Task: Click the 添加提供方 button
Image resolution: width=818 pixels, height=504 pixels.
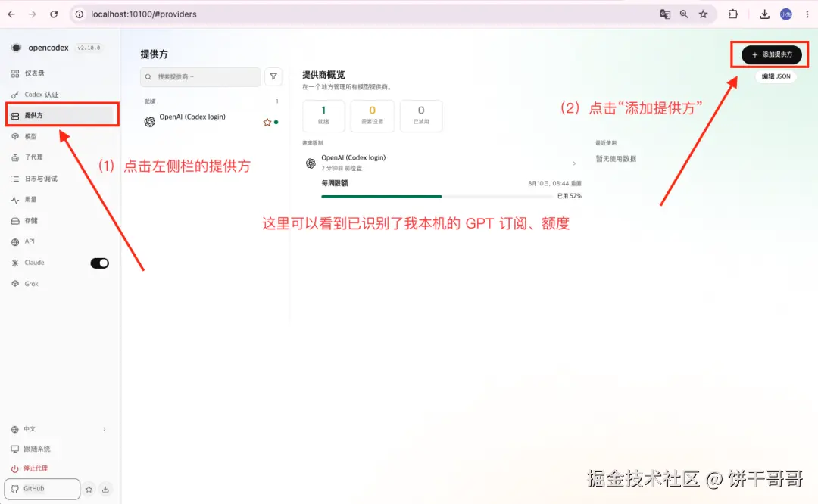Action: (x=772, y=54)
